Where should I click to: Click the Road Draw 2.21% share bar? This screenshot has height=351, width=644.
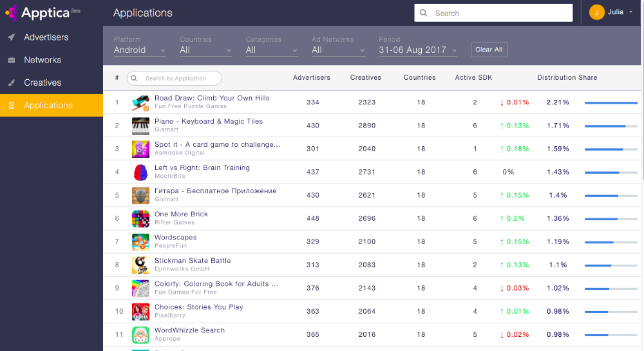pyautogui.click(x=611, y=102)
